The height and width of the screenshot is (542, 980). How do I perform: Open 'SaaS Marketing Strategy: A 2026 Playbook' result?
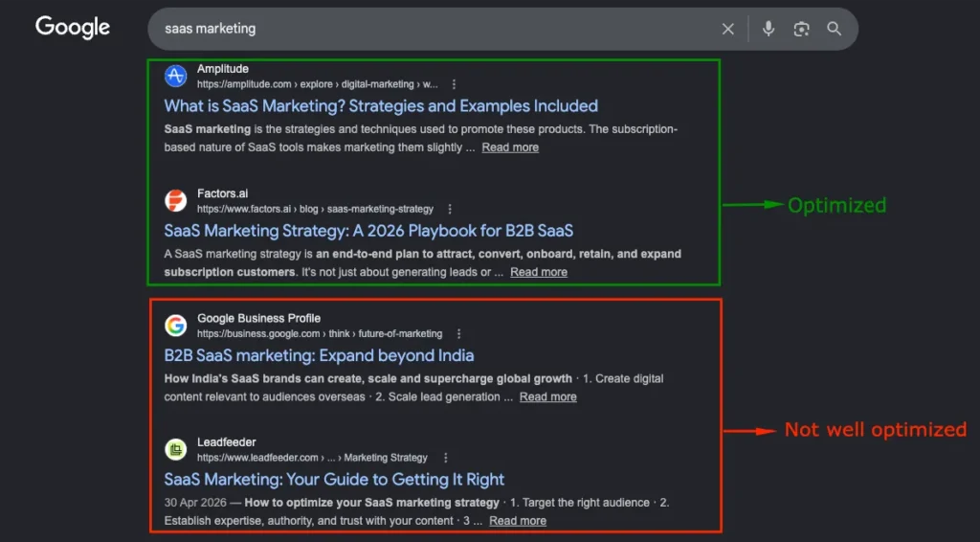pos(368,231)
